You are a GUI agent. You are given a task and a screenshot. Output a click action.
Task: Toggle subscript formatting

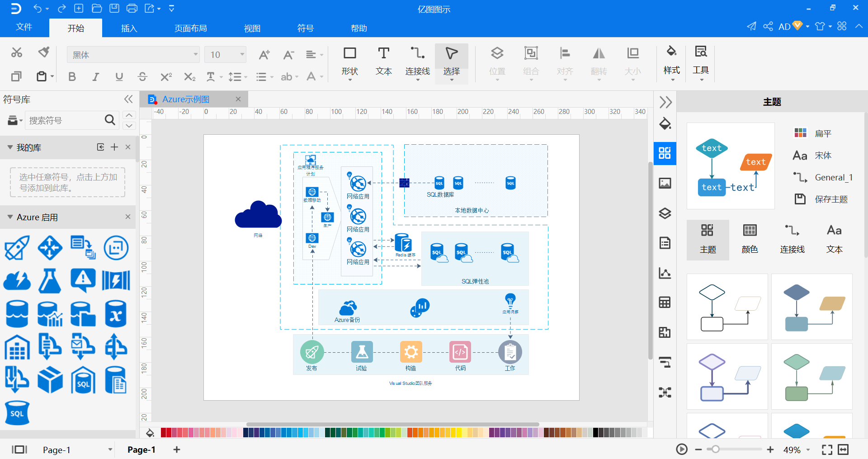(190, 77)
